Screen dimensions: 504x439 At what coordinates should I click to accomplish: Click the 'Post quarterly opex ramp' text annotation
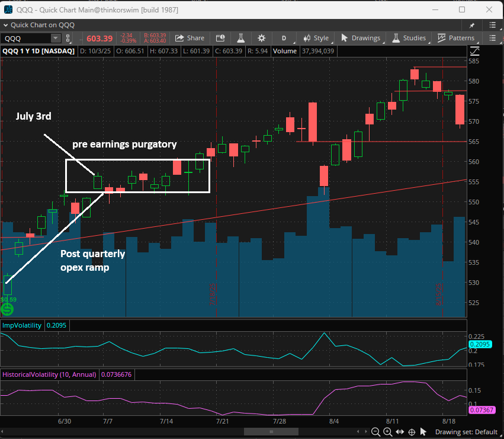click(x=92, y=261)
